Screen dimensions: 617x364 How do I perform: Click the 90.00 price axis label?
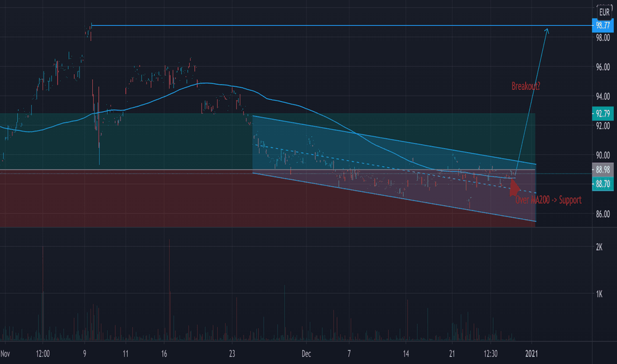[x=603, y=155]
